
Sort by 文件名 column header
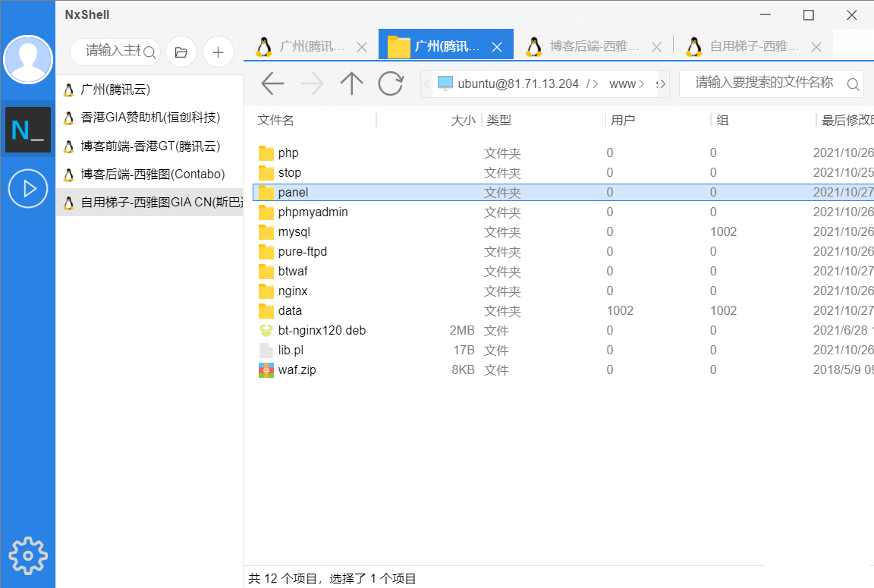275,121
